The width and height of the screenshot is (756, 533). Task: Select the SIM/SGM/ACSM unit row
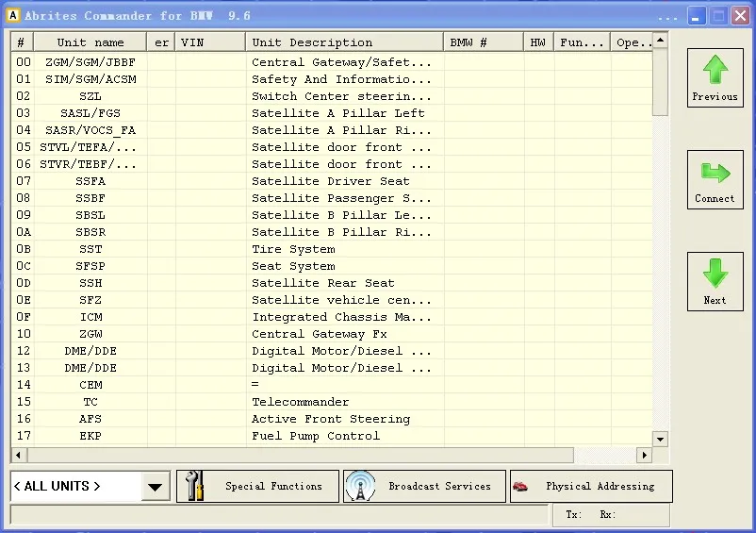(x=332, y=79)
